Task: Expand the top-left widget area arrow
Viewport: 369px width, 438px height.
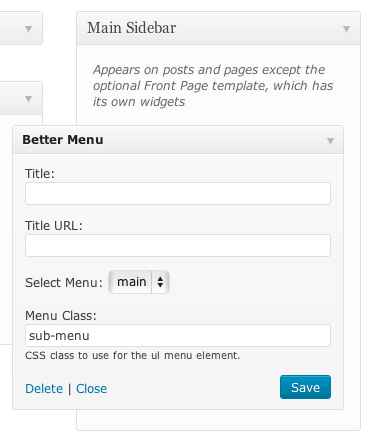Action: (28, 29)
